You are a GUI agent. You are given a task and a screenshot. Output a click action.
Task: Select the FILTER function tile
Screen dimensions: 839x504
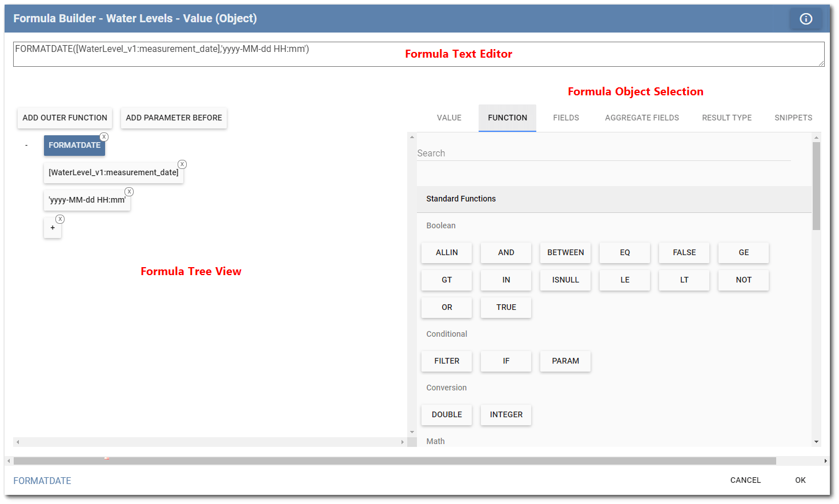click(x=446, y=361)
